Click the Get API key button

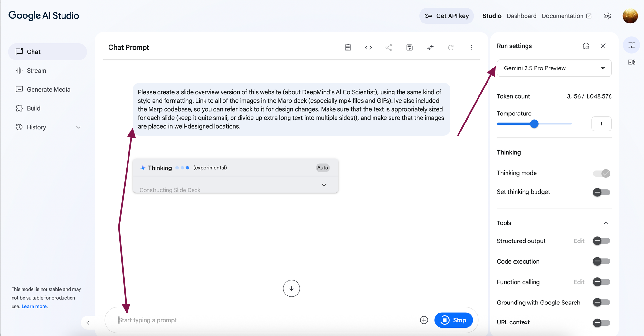tap(446, 16)
